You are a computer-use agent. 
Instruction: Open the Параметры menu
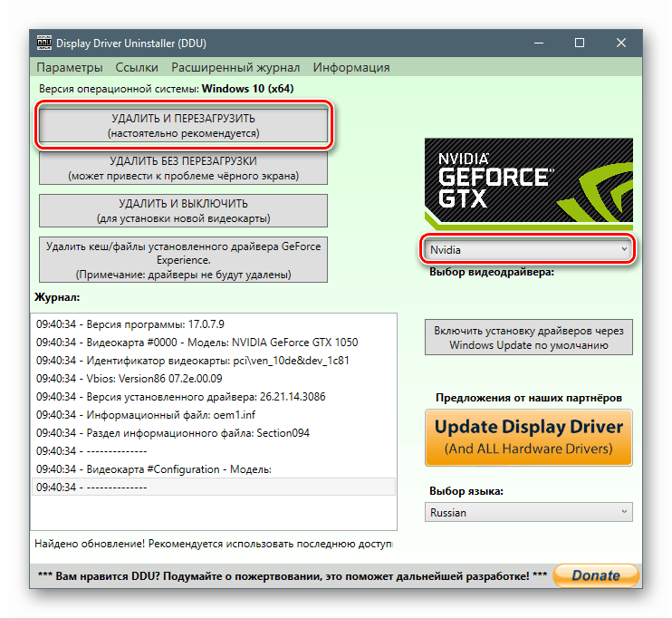tap(70, 67)
